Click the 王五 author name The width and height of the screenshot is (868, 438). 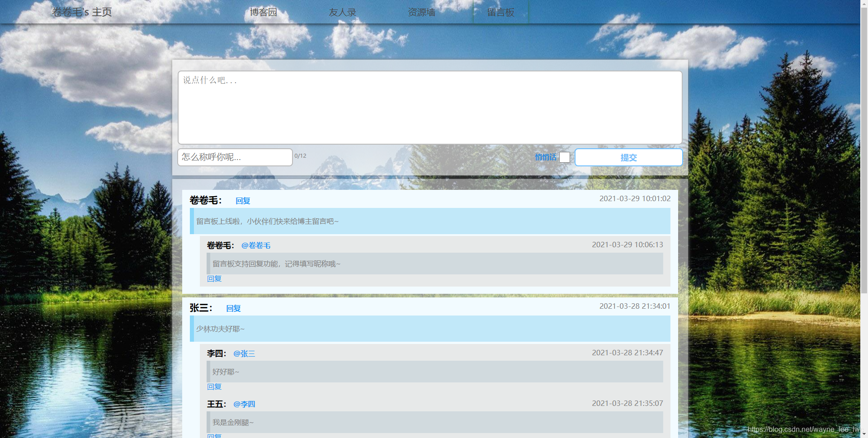tap(216, 404)
